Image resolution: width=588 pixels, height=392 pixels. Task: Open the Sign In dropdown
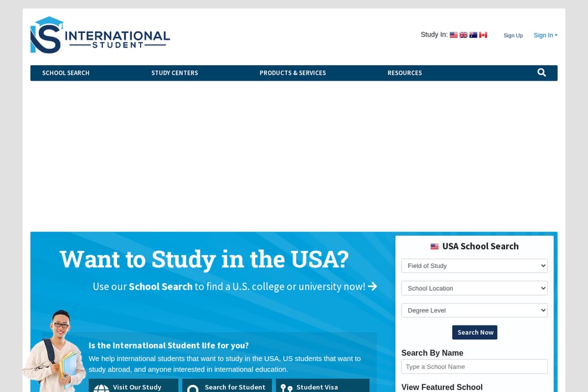(546, 35)
